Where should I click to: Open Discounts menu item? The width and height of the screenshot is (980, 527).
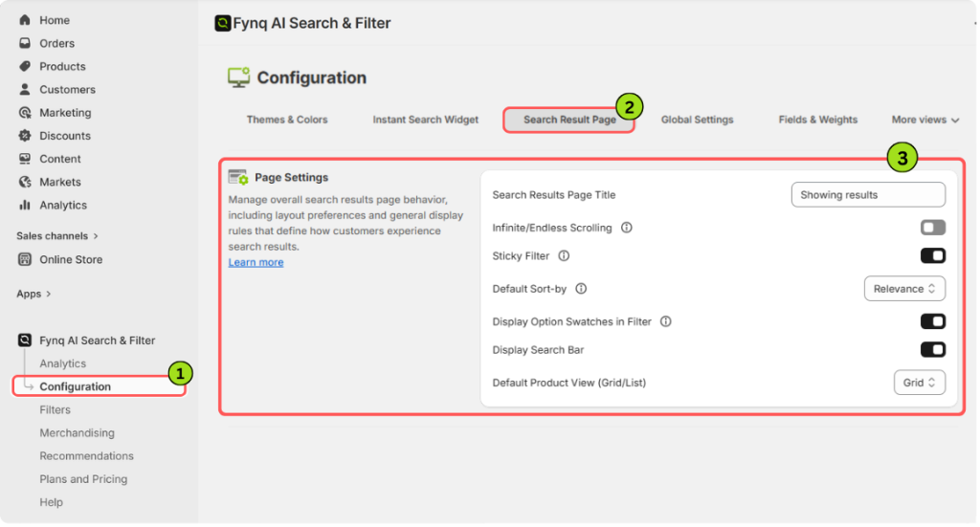tap(65, 136)
